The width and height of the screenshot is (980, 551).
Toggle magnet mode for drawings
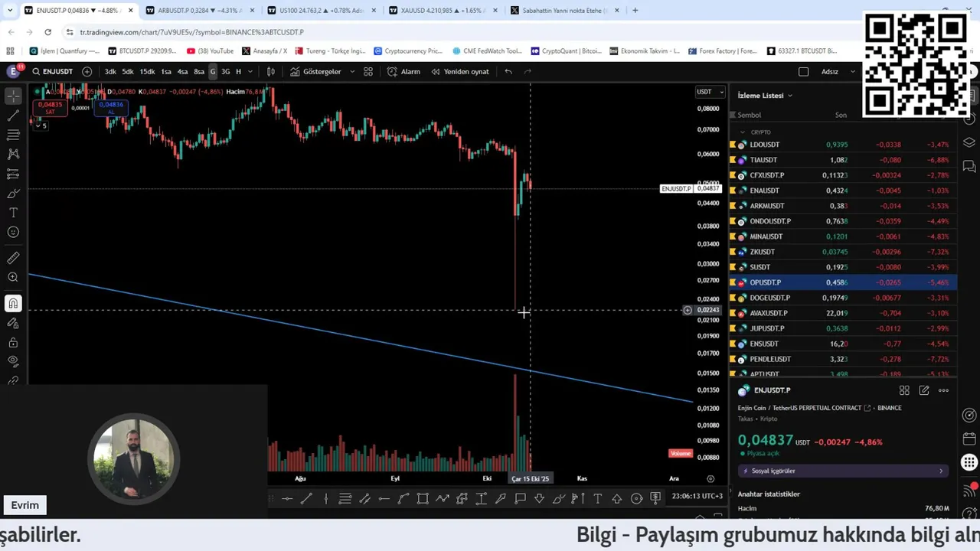[13, 304]
